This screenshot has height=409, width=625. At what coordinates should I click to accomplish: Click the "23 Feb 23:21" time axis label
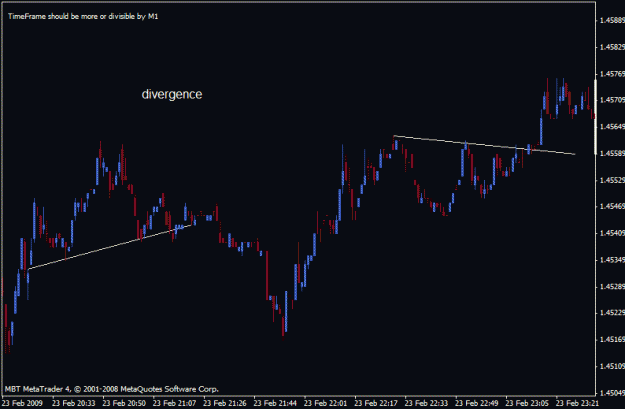click(577, 403)
